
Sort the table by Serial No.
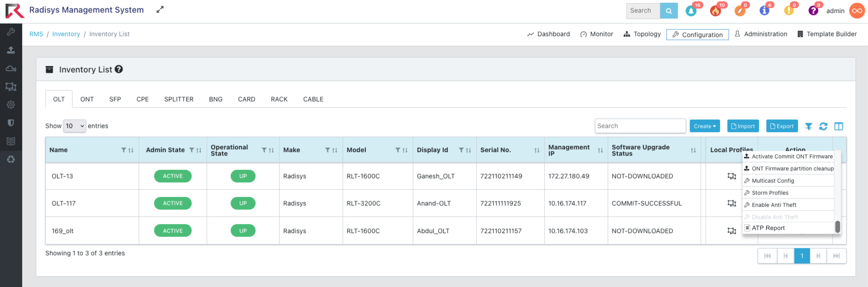[537, 150]
